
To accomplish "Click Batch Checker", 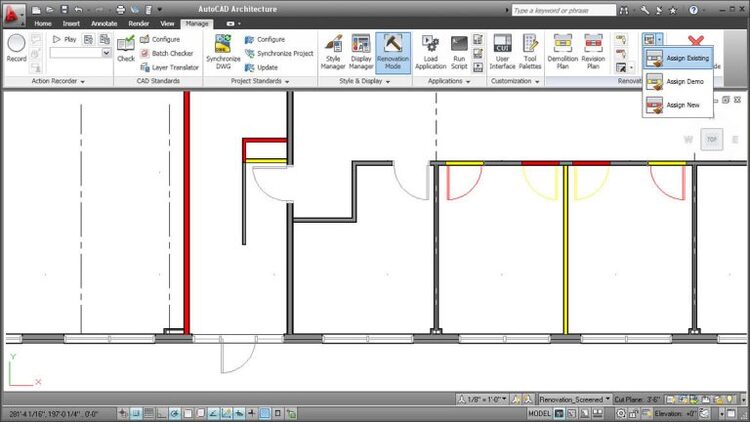I will (167, 53).
